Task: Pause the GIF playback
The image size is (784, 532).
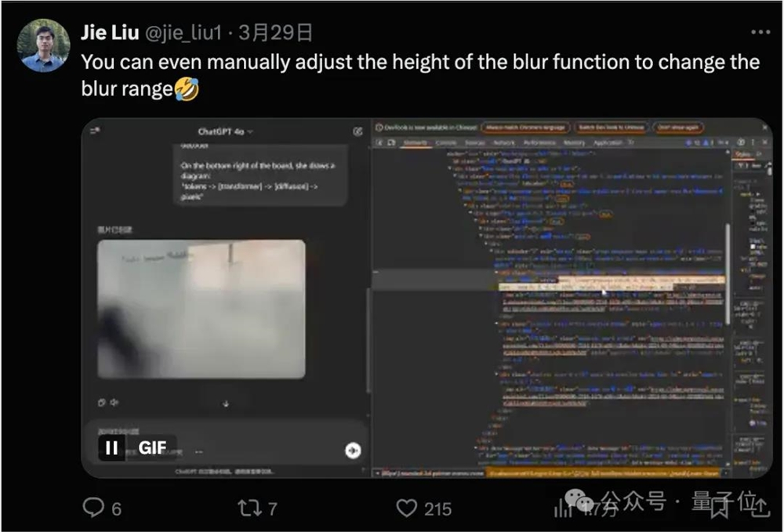Action: coord(112,447)
